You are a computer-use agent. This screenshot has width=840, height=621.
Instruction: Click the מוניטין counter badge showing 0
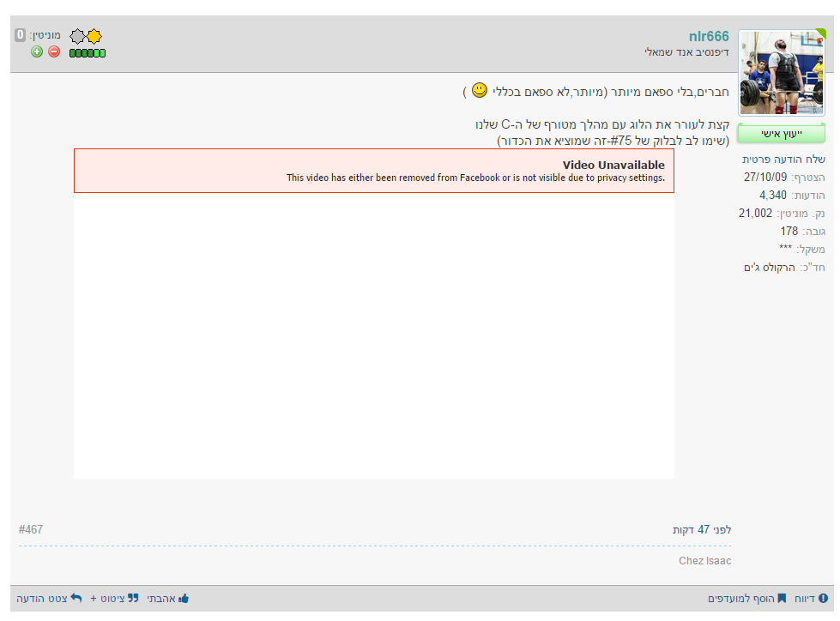pos(20,35)
